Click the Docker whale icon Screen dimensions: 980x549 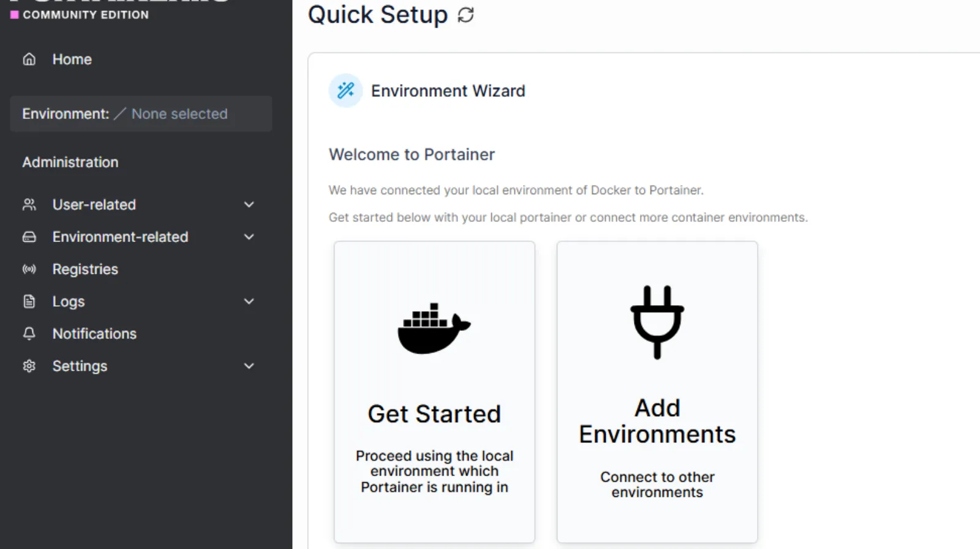(434, 328)
